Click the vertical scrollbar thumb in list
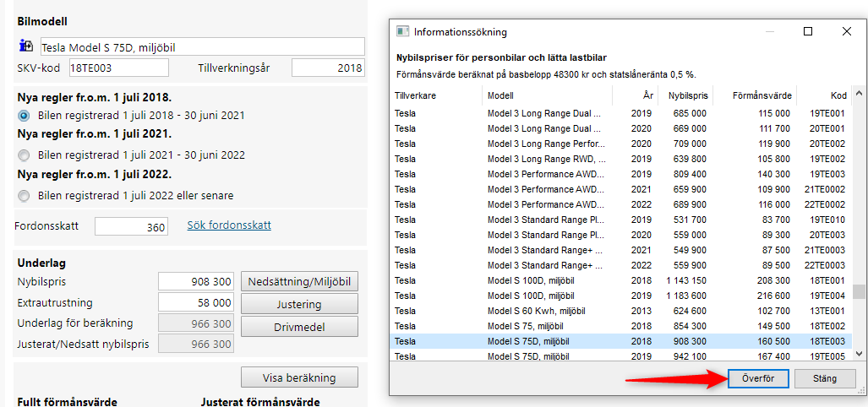 click(860, 291)
